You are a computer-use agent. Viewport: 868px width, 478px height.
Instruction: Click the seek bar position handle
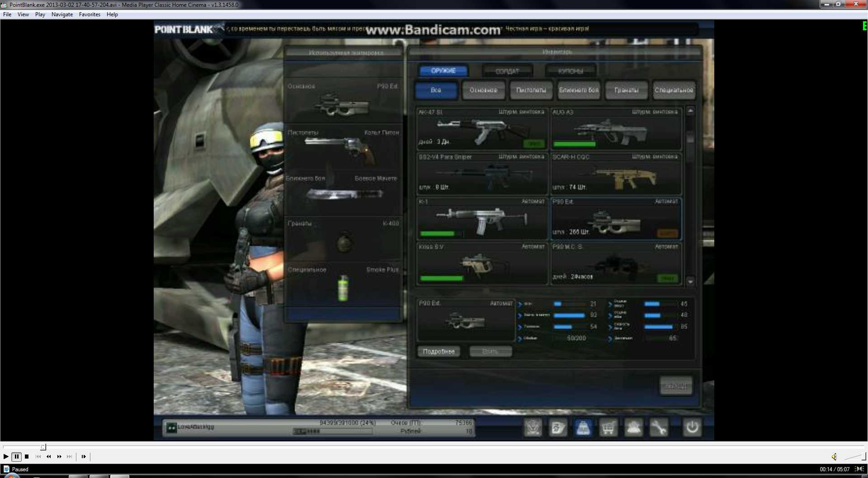[x=43, y=447]
